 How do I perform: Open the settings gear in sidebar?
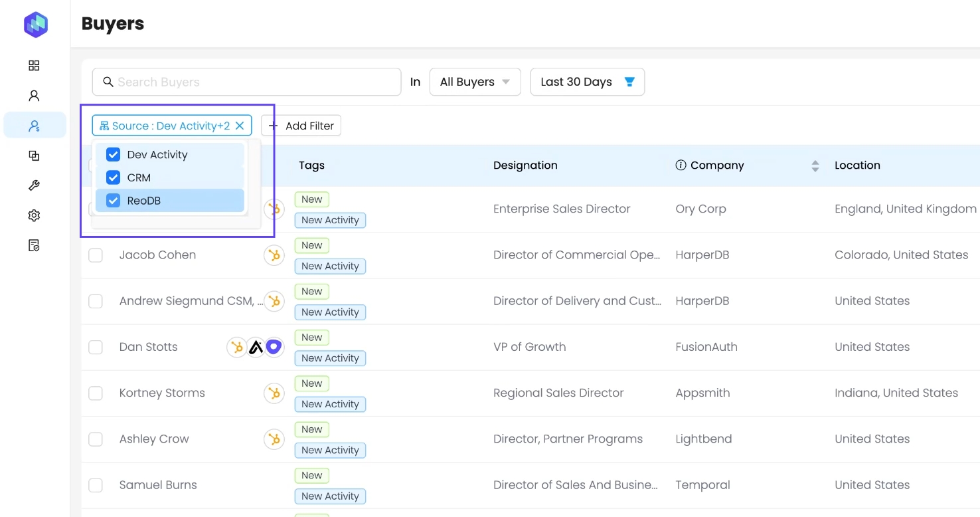[x=35, y=215]
